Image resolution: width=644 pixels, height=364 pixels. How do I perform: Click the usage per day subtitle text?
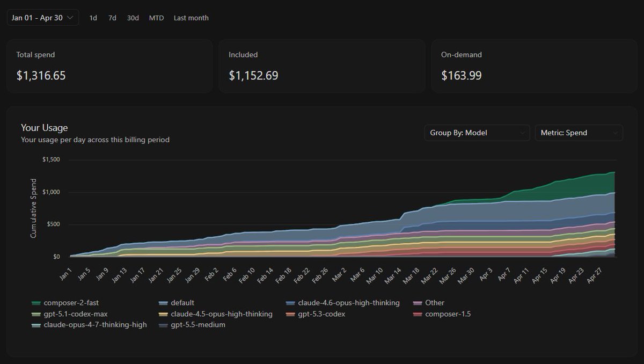[x=95, y=140]
